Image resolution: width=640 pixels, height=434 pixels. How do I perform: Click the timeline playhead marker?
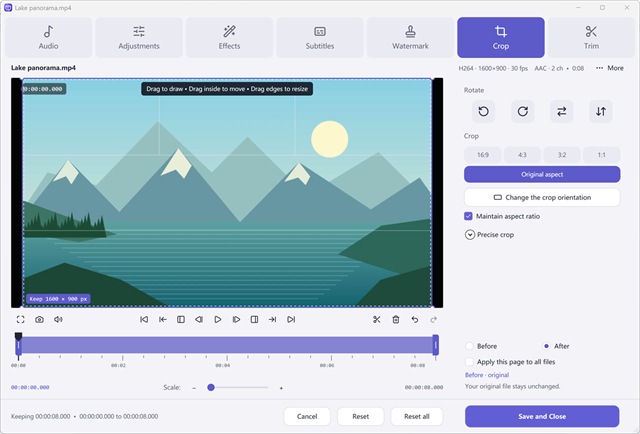(x=18, y=336)
